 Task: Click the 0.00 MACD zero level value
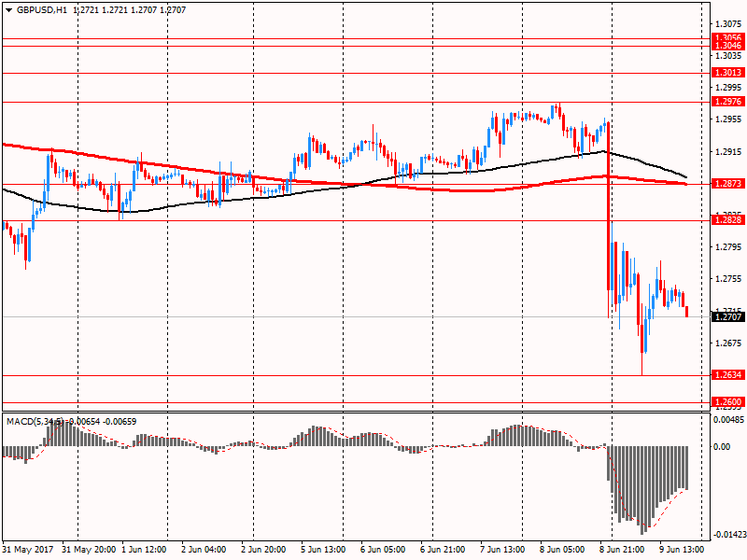tap(722, 447)
